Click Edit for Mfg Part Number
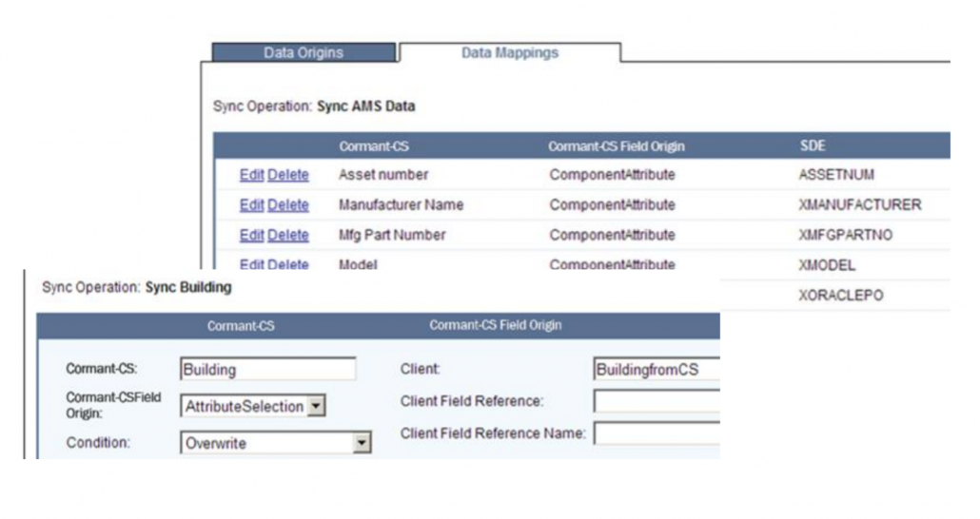The width and height of the screenshot is (980, 519). point(251,236)
